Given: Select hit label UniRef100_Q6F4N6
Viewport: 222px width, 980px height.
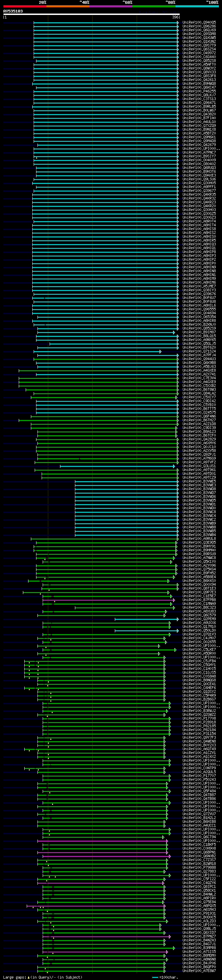Looking at the screenshot, I should pyautogui.click(x=199, y=416).
